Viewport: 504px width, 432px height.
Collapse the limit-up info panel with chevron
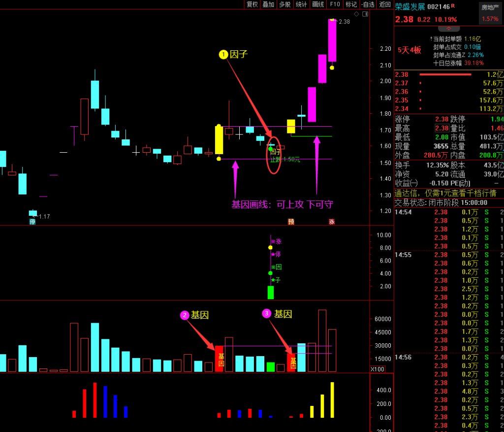(448, 29)
